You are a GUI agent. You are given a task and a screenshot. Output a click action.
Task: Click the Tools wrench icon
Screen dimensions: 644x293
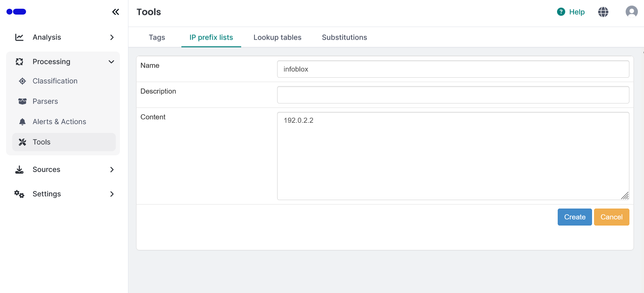point(22,142)
